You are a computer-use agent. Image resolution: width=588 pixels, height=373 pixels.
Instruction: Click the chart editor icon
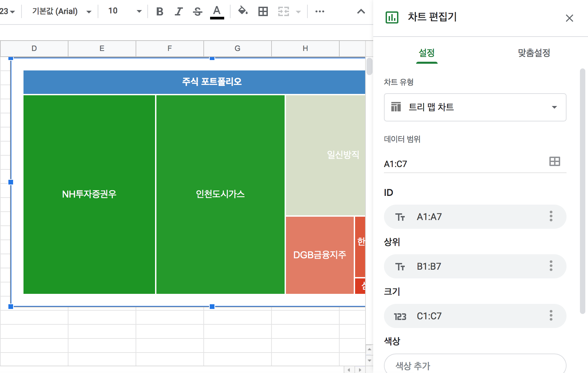point(392,17)
